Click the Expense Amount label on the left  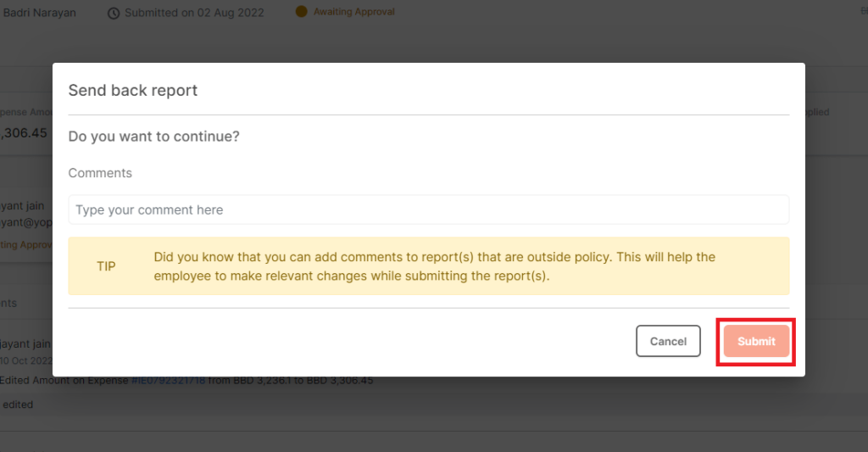point(25,112)
